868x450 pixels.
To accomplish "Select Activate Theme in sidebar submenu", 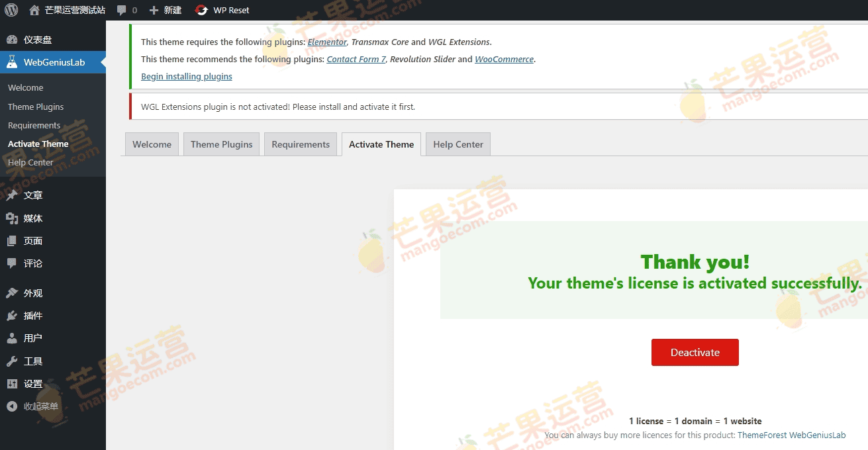I will (38, 144).
